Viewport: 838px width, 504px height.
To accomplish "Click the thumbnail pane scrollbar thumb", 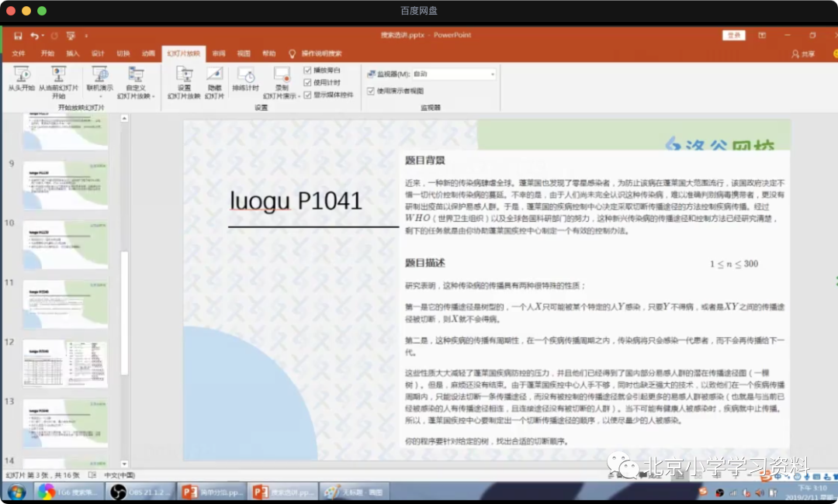I will [x=124, y=312].
